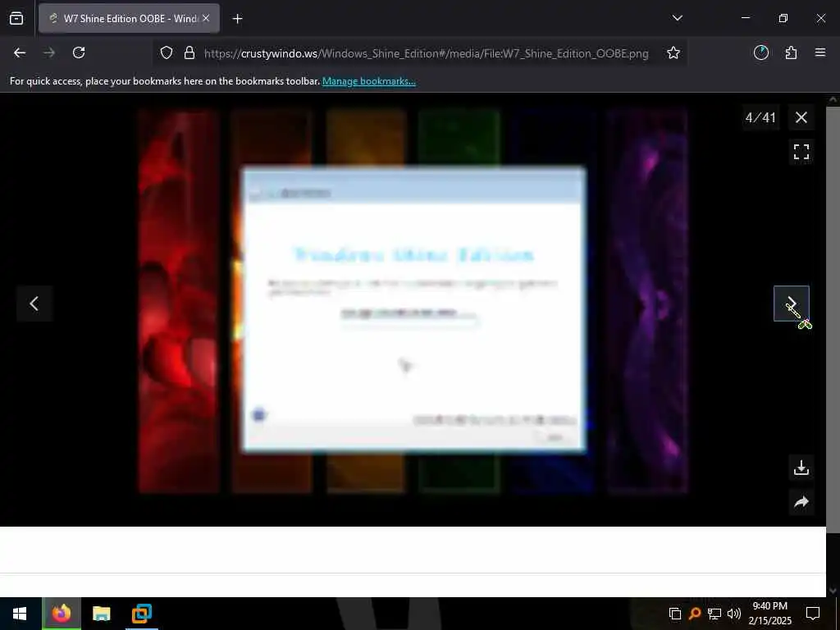The width and height of the screenshot is (840, 630).
Task: Bookmark this page with the star
Action: [x=673, y=53]
